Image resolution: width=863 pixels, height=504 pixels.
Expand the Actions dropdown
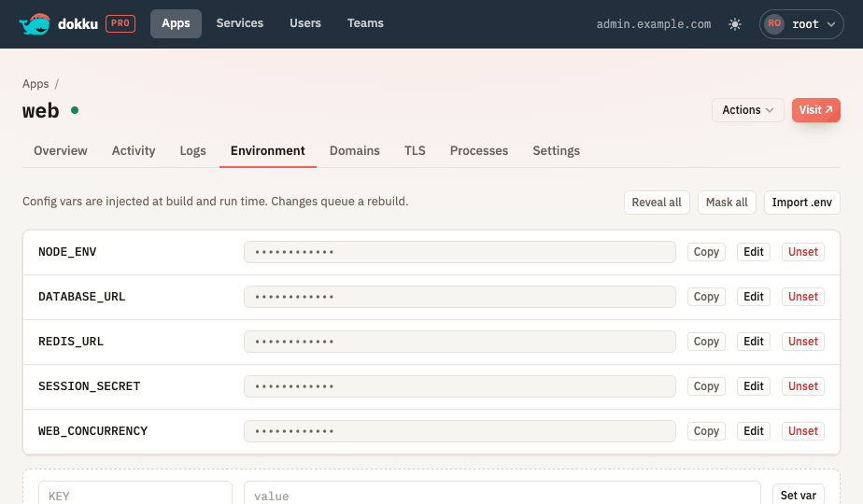click(747, 110)
